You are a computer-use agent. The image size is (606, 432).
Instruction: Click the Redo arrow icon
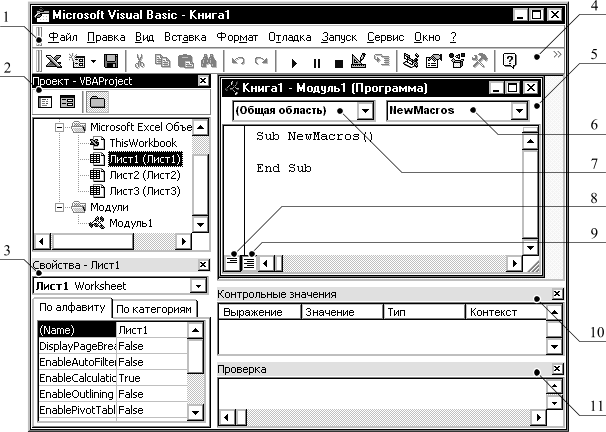tap(261, 61)
